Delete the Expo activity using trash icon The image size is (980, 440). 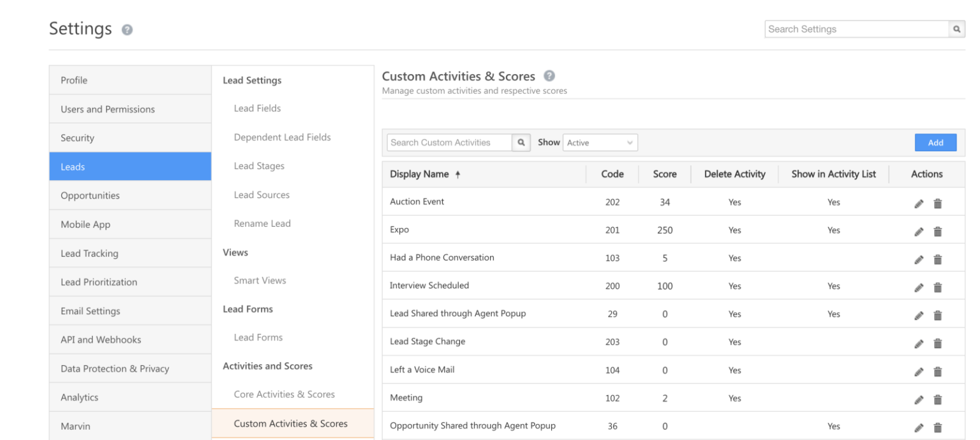point(937,232)
